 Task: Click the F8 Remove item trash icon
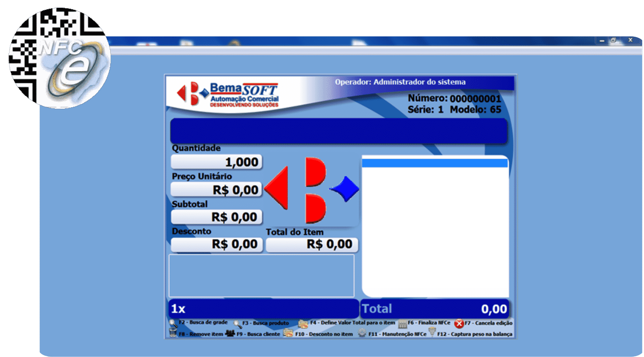(x=173, y=333)
